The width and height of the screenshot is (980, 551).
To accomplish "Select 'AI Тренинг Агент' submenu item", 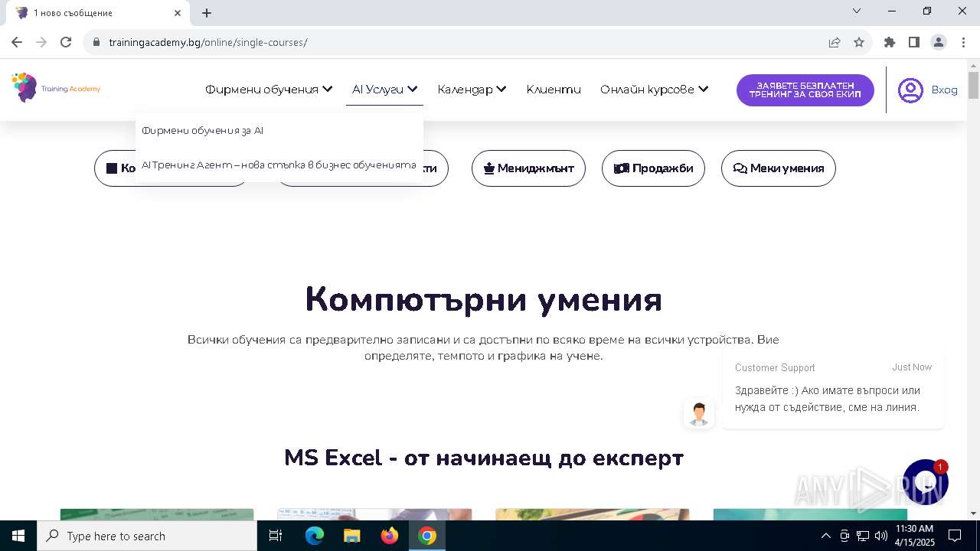I will (x=279, y=165).
